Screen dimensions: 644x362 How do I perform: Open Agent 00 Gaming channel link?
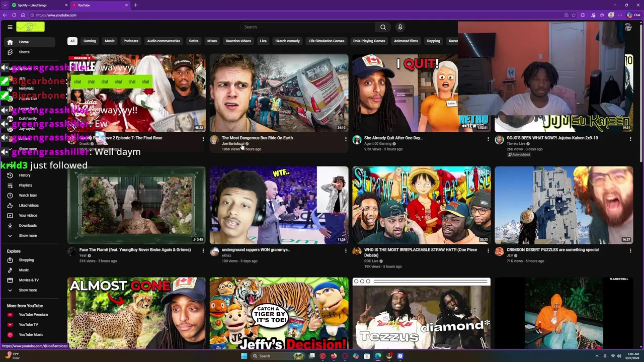[x=380, y=144]
